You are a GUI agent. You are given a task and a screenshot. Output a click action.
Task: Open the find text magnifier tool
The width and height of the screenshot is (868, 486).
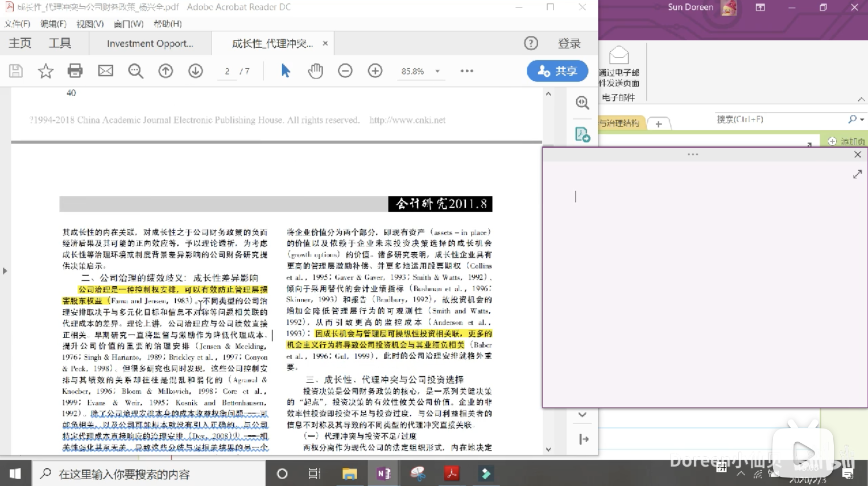pyautogui.click(x=135, y=71)
